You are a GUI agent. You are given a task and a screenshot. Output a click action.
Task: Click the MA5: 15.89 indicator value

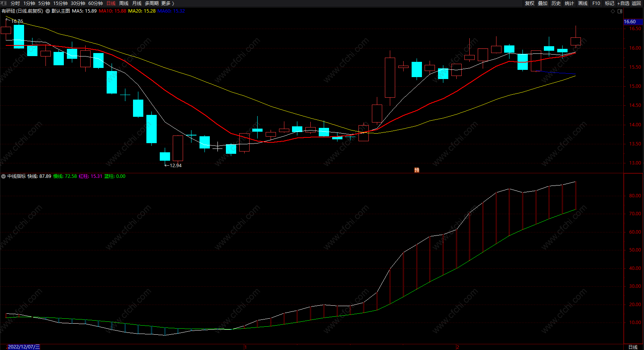84,11
